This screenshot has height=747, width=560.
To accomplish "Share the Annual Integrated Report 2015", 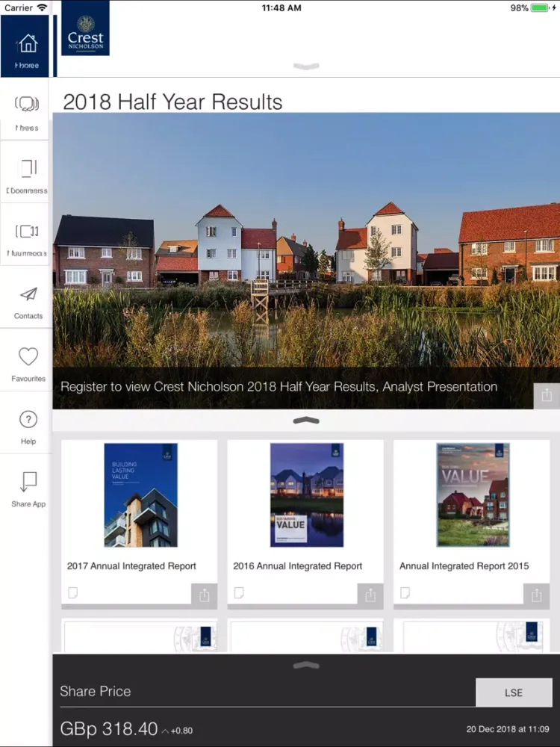I will click(x=536, y=595).
